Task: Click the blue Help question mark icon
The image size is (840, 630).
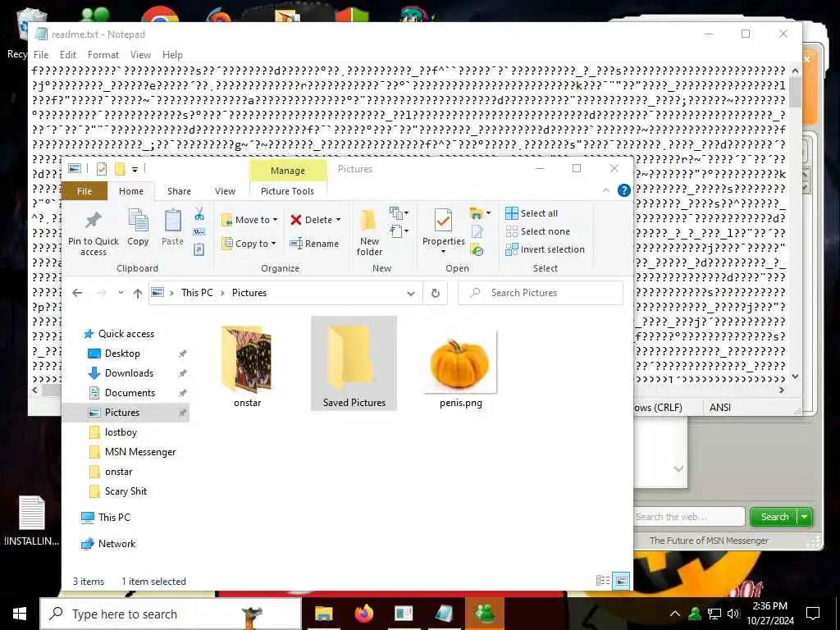Action: [x=623, y=190]
